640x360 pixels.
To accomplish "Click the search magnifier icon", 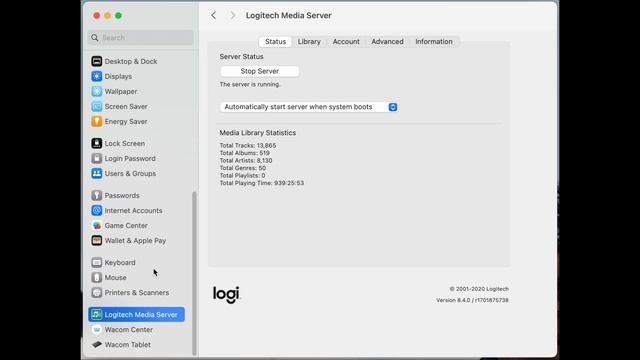I will click(95, 38).
